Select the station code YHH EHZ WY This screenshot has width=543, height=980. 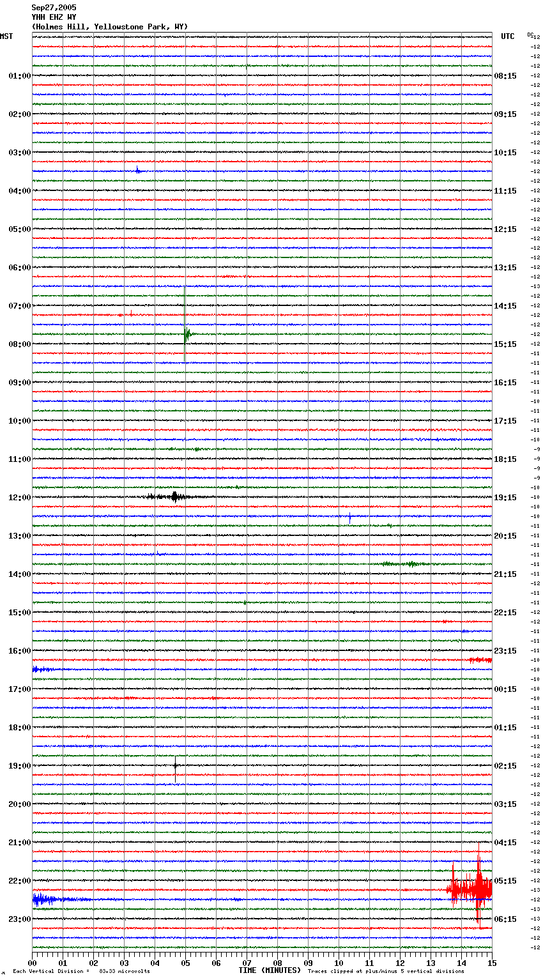(x=54, y=17)
